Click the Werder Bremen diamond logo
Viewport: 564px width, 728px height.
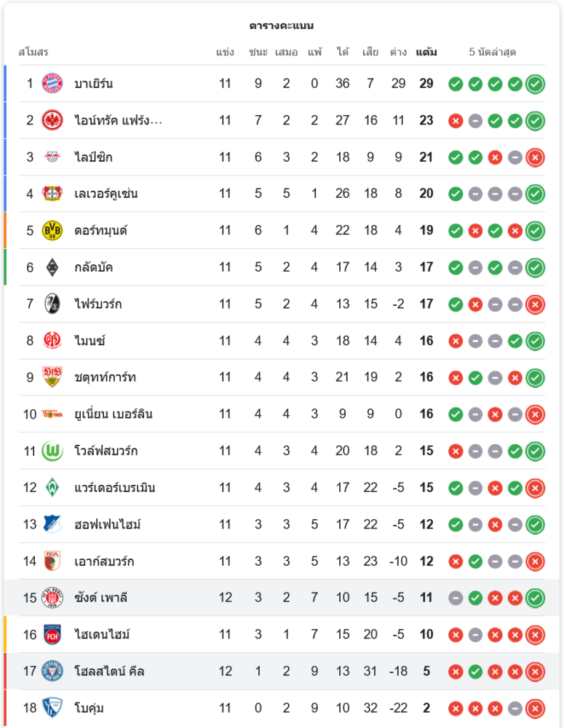(x=52, y=488)
